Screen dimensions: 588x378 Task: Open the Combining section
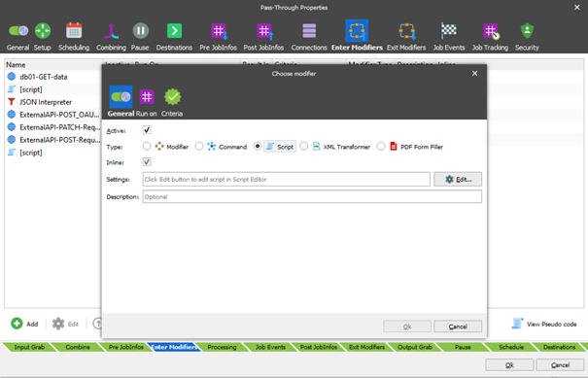[111, 36]
